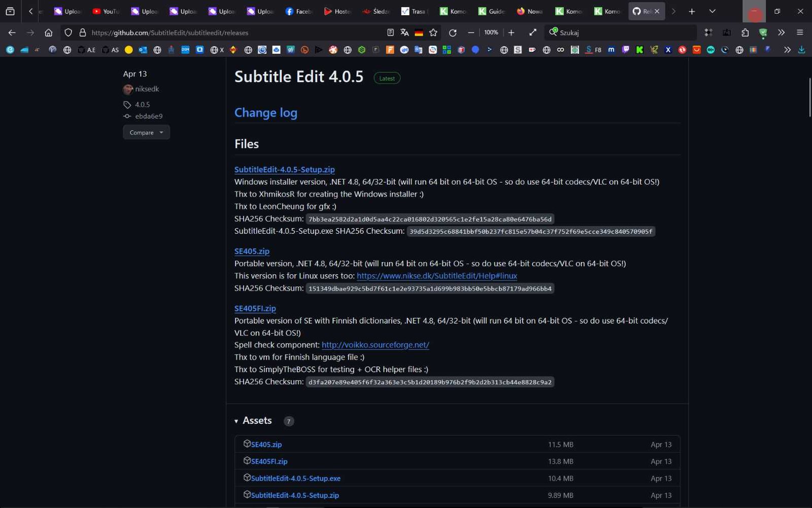The width and height of the screenshot is (812, 508).
Task: Click the translate page icon
Action: click(404, 33)
